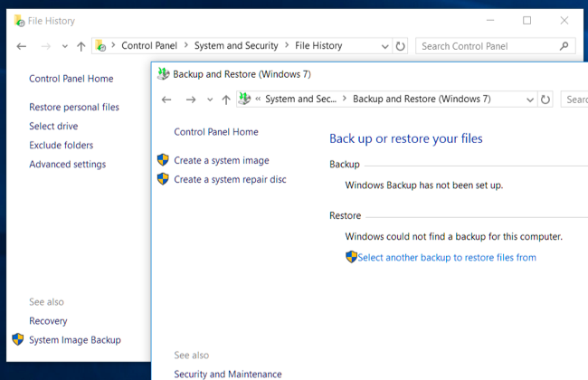Click shield icon beside Select another backup link
The image size is (588, 380).
point(351,257)
